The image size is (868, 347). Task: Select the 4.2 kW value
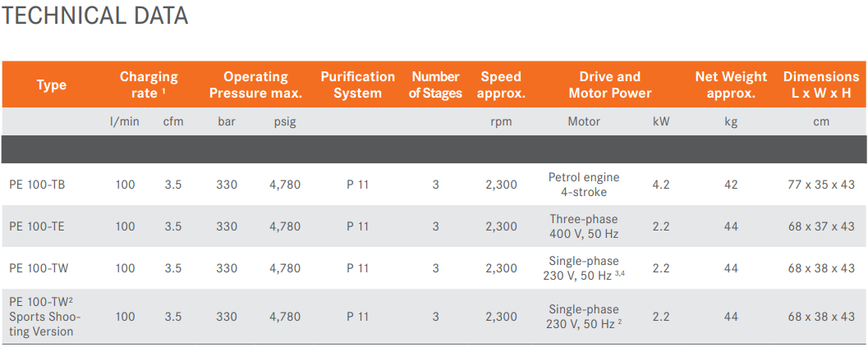(x=660, y=185)
